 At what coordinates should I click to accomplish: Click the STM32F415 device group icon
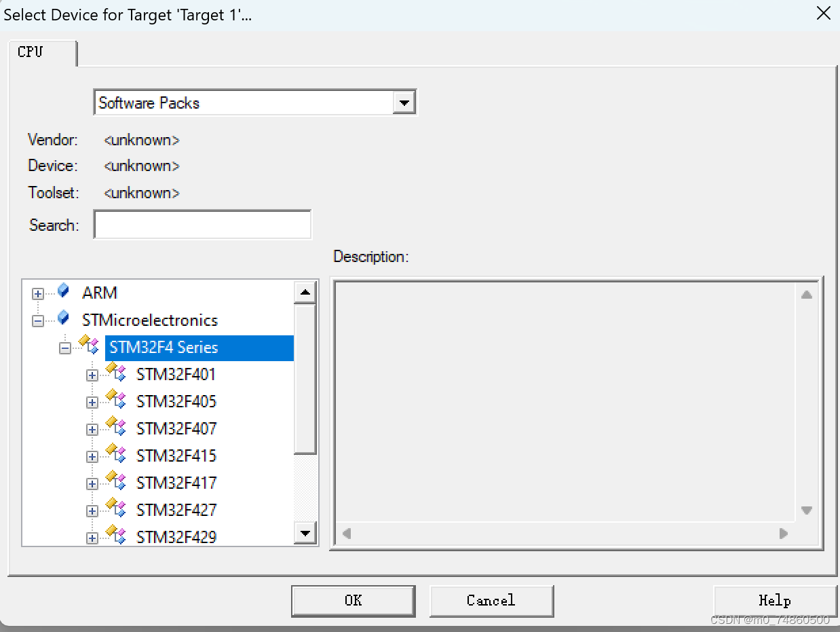117,454
